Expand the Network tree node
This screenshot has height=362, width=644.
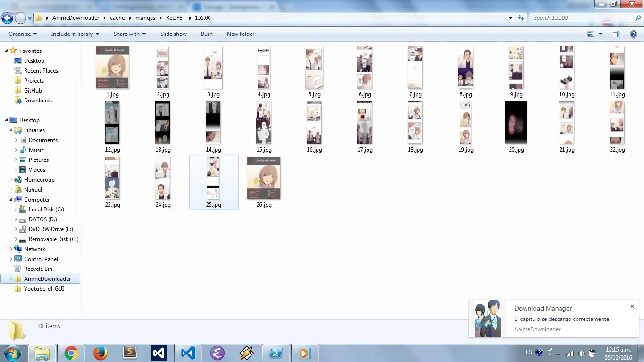point(11,249)
